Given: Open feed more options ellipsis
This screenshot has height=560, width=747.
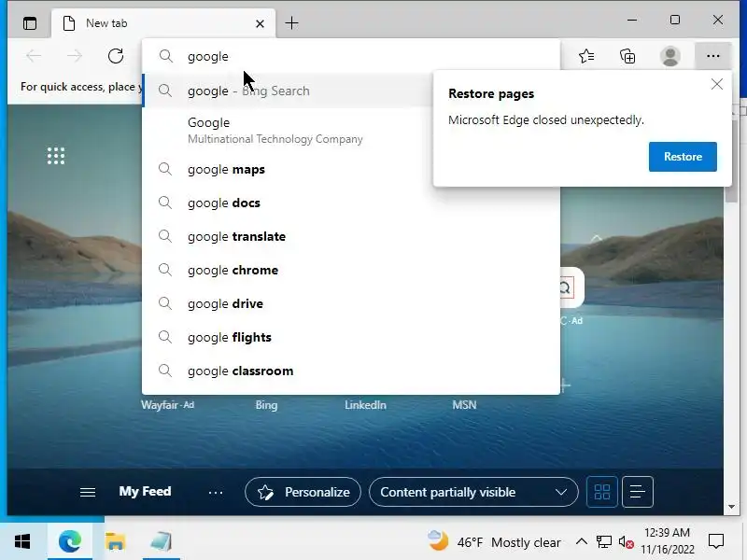Looking at the screenshot, I should coord(216,493).
